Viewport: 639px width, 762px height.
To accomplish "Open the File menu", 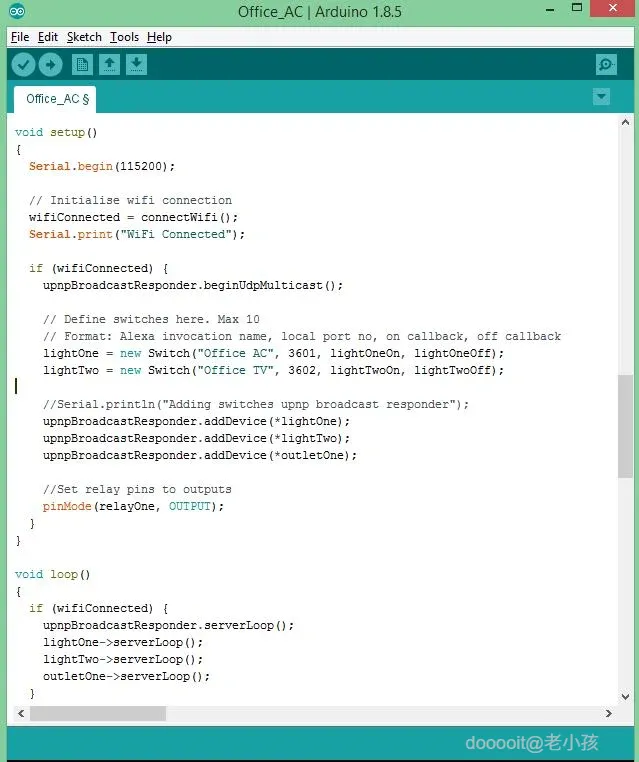I will tap(20, 37).
